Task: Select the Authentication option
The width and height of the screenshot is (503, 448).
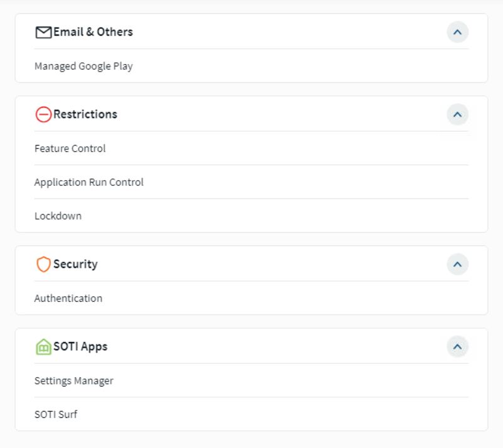Action: pos(68,299)
